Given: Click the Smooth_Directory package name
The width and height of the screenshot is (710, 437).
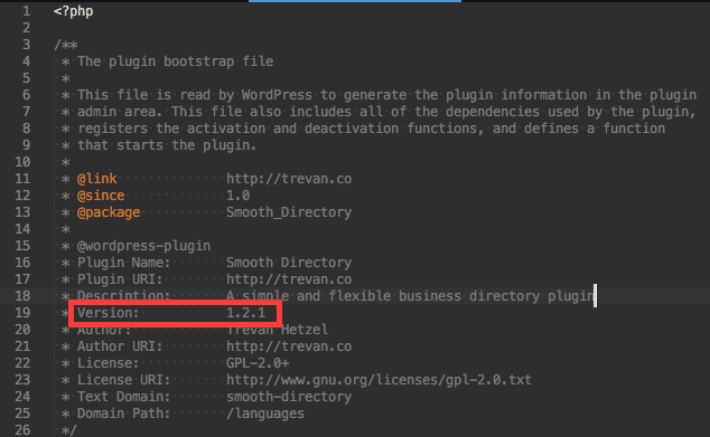Looking at the screenshot, I should (x=289, y=212).
